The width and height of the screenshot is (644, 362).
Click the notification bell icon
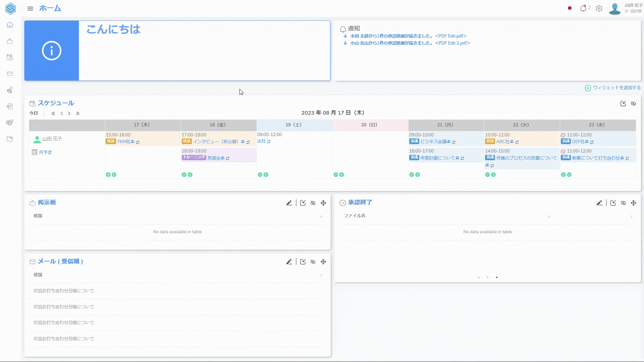583,8
